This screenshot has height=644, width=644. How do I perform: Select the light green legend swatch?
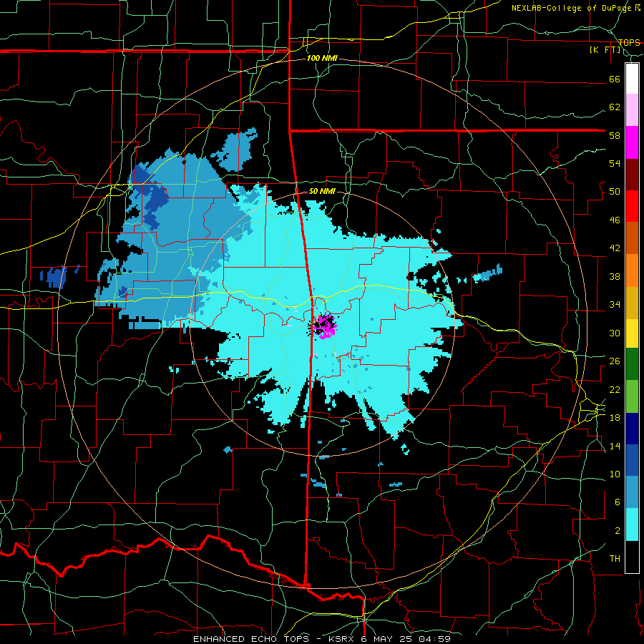pos(632,396)
